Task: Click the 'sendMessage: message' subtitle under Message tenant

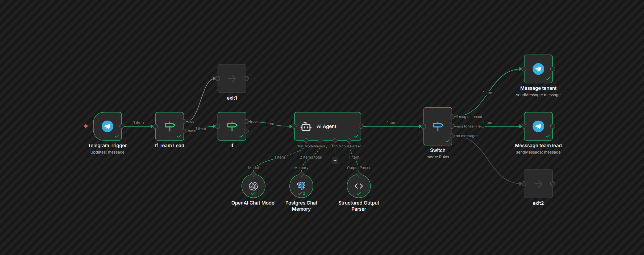Action: coord(538,95)
